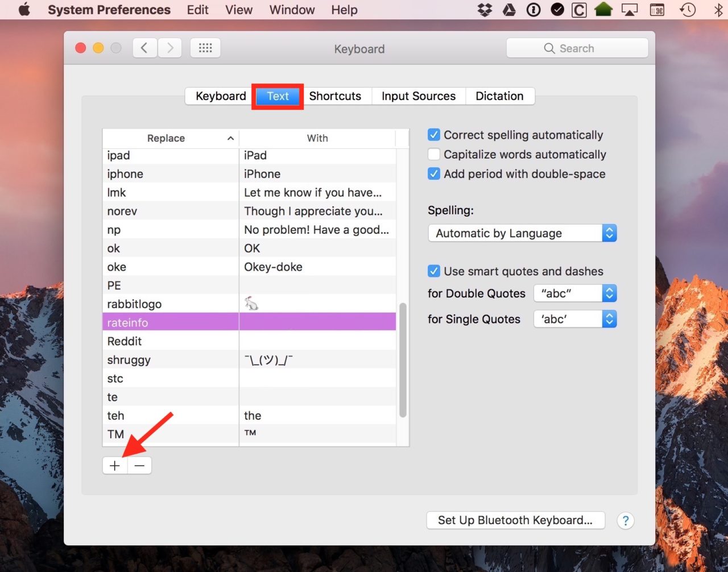Image resolution: width=728 pixels, height=572 pixels.
Task: Select the highlighted 'rateinfo' row
Action: tap(249, 322)
